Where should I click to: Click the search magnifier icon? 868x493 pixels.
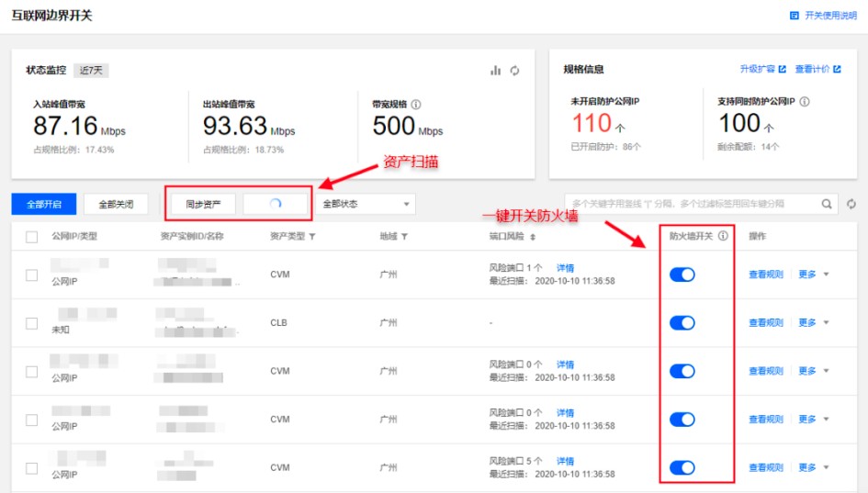[x=827, y=204]
